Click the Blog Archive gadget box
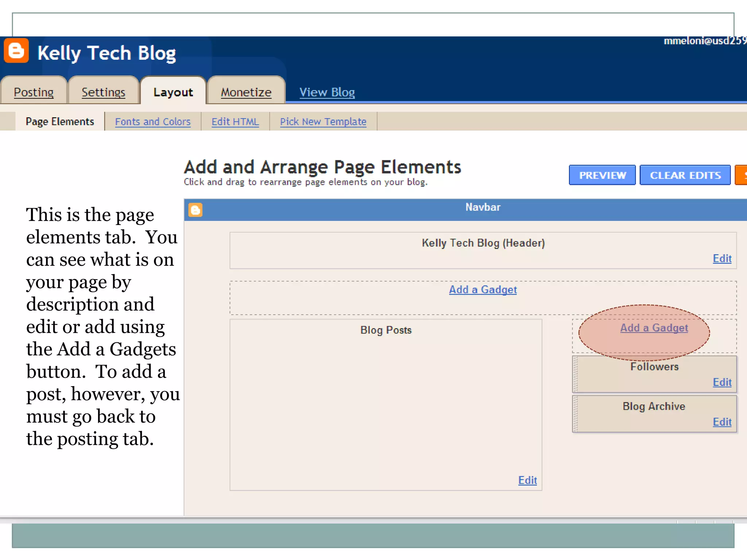747x560 pixels. 654,414
